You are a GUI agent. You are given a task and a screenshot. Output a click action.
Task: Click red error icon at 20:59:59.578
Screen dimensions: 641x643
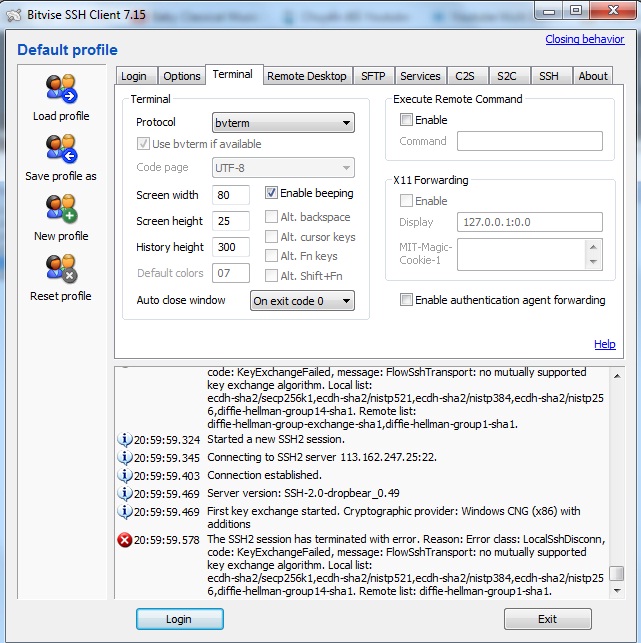[x=125, y=540]
